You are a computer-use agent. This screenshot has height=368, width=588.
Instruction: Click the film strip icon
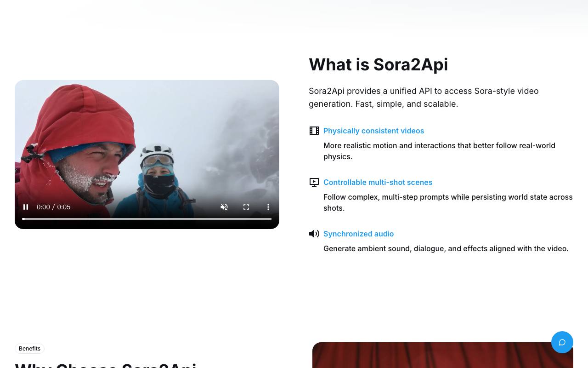(314, 131)
